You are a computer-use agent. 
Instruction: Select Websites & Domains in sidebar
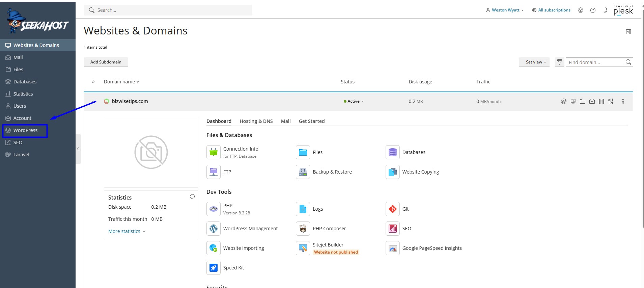[x=38, y=45]
